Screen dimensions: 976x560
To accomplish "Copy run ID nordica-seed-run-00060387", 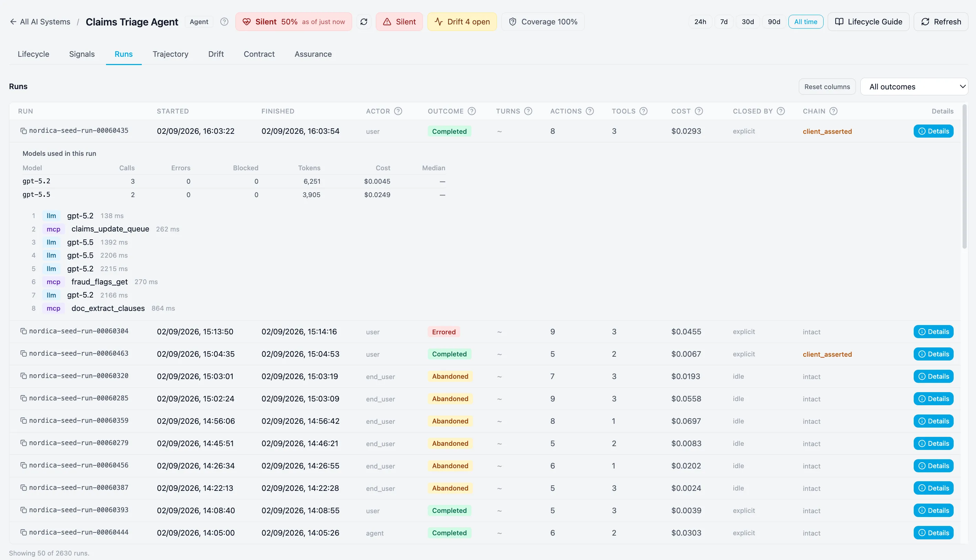I will 23,487.
